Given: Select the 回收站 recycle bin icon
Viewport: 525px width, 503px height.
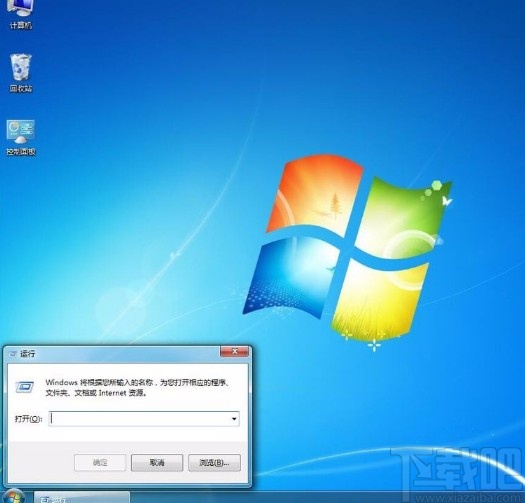Looking at the screenshot, I should click(21, 73).
